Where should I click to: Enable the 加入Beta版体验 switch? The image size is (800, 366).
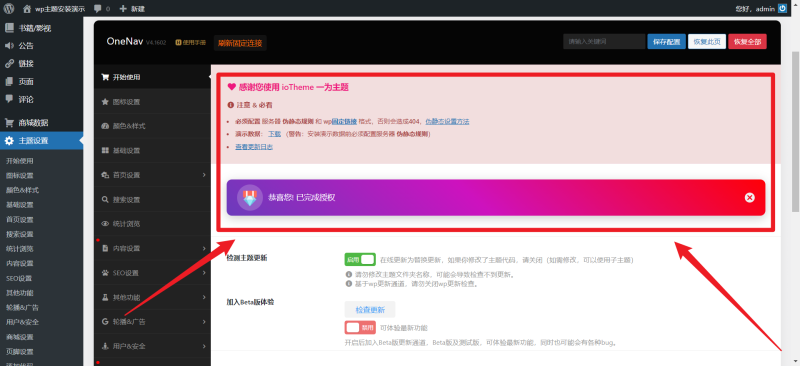[360, 327]
